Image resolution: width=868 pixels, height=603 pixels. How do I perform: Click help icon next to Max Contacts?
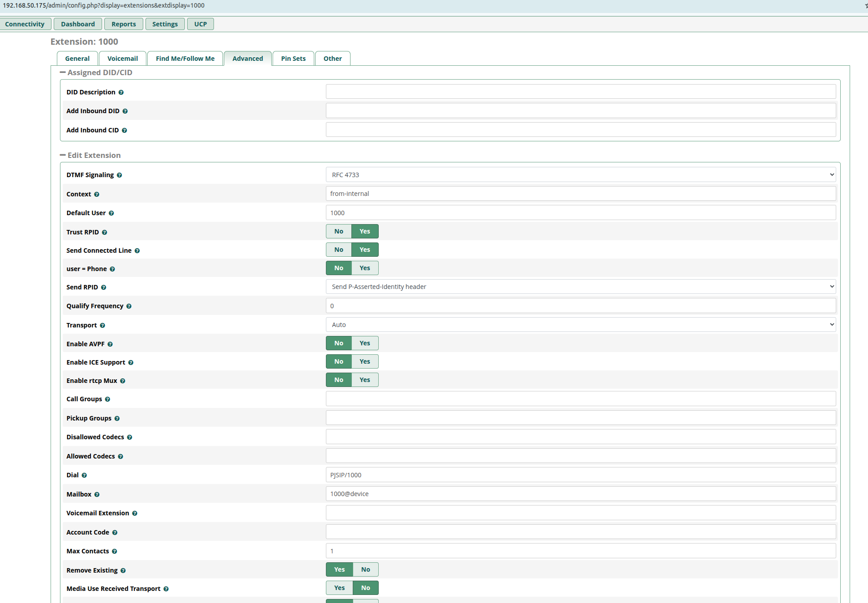tap(115, 552)
